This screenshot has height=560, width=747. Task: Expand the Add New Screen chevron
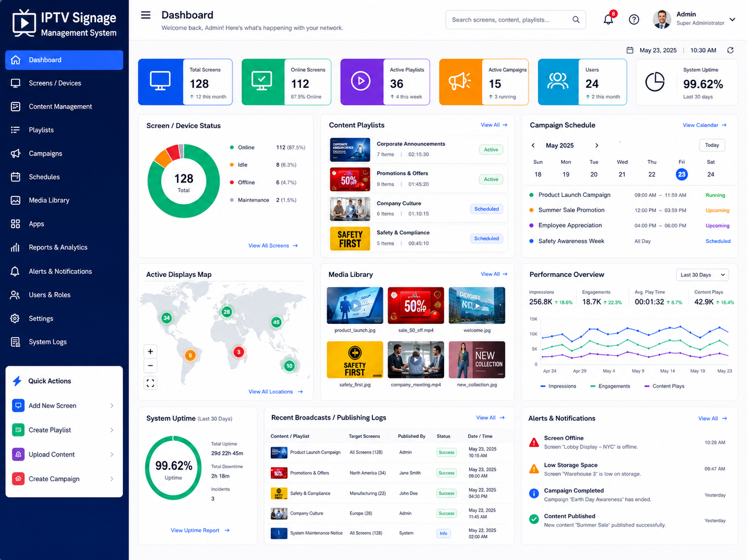point(112,406)
